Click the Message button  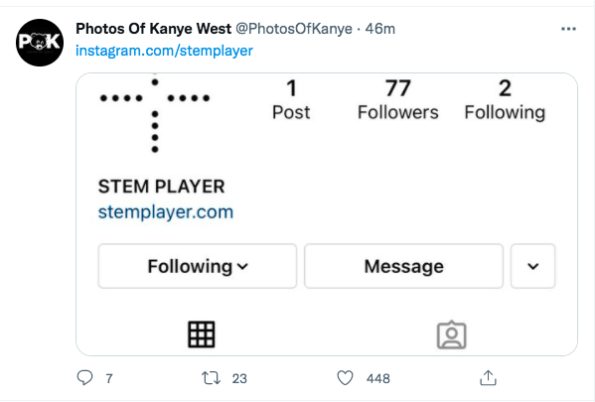[404, 266]
